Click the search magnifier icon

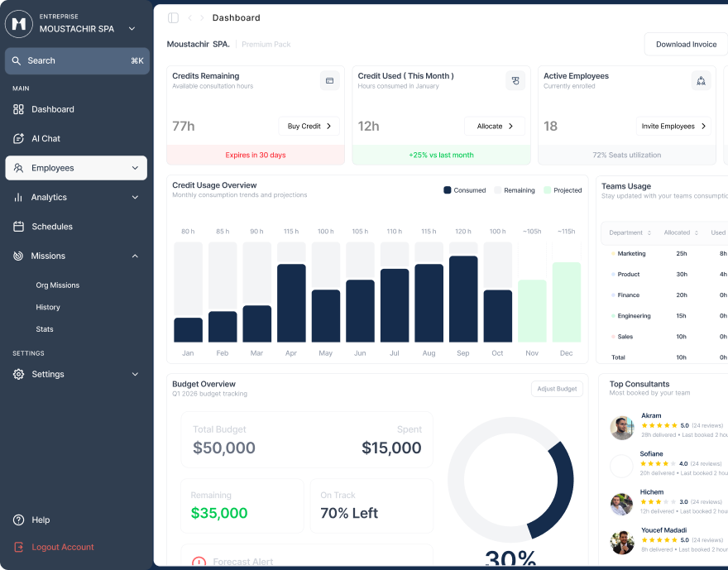tap(17, 61)
